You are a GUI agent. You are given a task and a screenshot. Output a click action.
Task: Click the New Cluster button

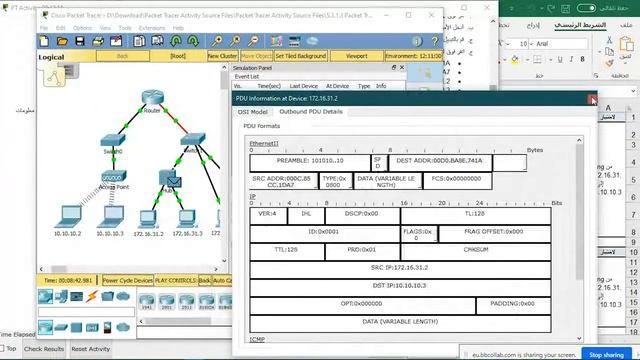pyautogui.click(x=222, y=56)
